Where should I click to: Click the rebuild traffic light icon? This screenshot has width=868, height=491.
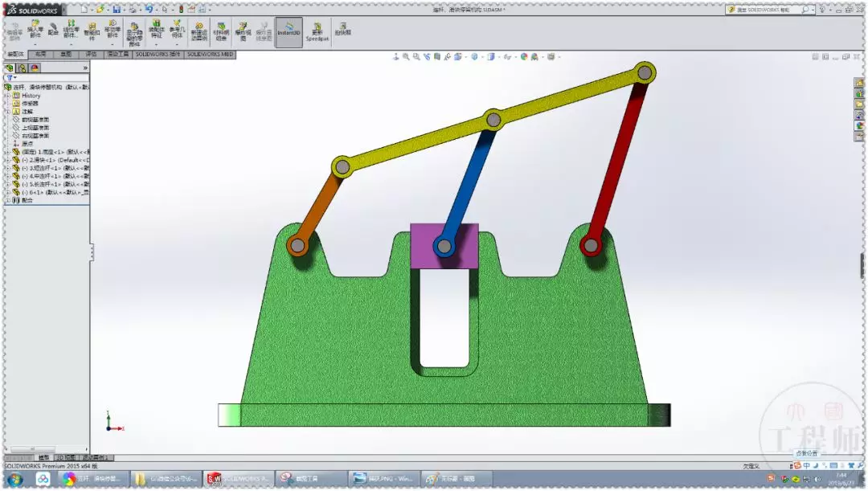coord(181,10)
